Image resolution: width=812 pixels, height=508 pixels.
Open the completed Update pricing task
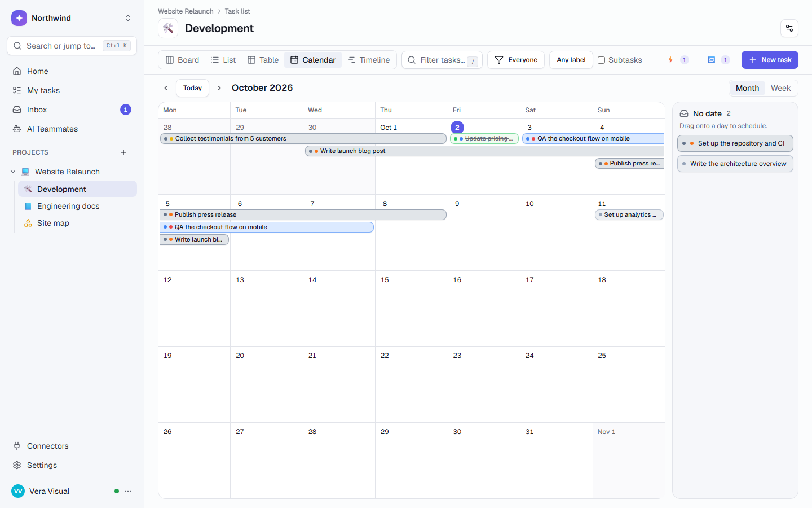484,138
